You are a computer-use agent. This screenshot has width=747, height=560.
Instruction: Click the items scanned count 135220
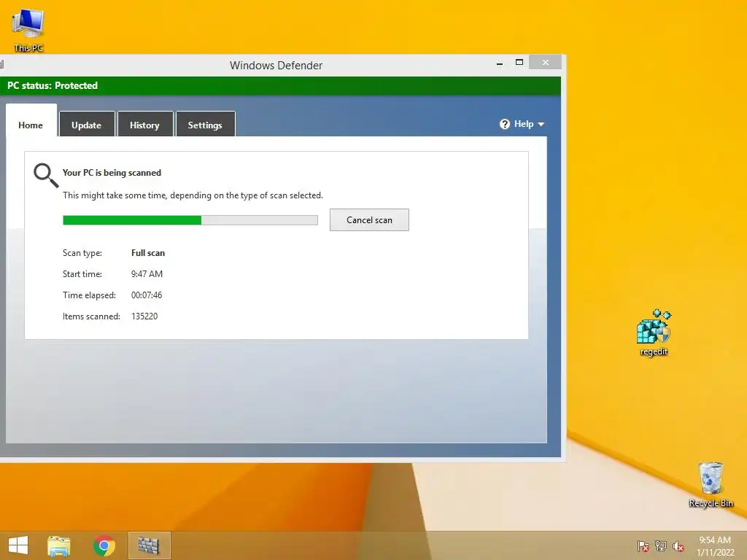pos(144,316)
